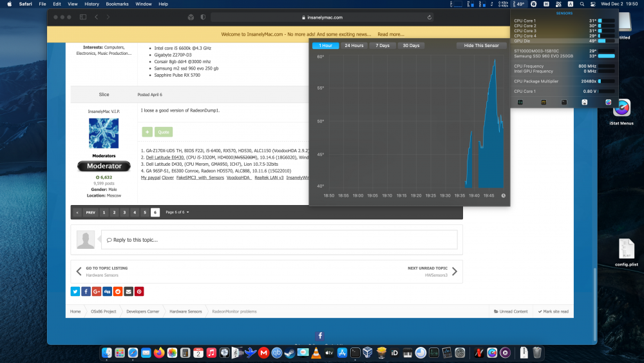Open Activity Monitor icon in iStat panel
Viewport: 644px width, 363px height.
[520, 102]
